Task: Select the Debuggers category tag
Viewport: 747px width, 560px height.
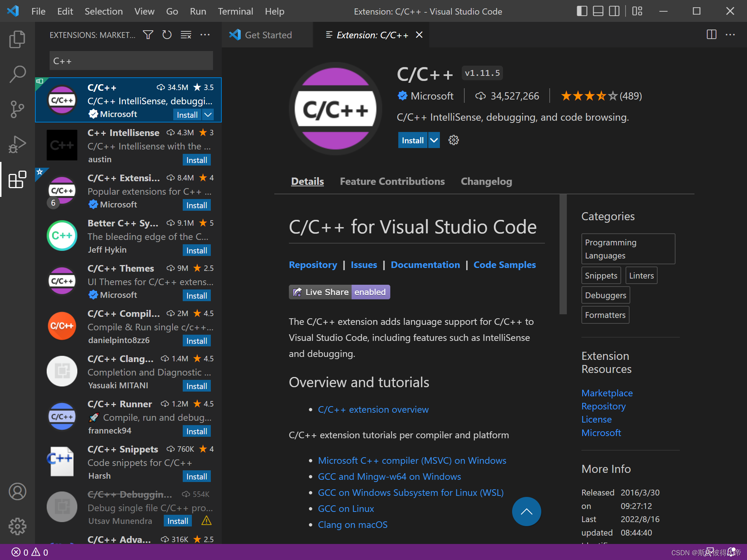Action: 605,295
